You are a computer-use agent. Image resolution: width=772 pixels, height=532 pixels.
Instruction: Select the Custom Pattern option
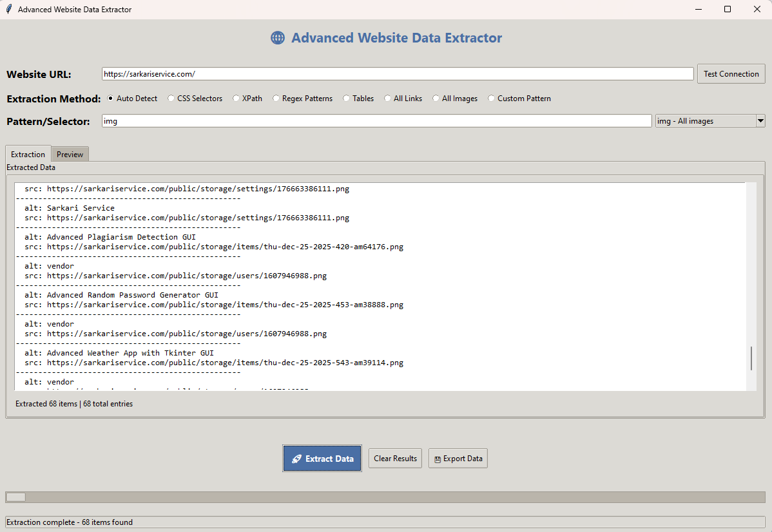click(x=492, y=99)
